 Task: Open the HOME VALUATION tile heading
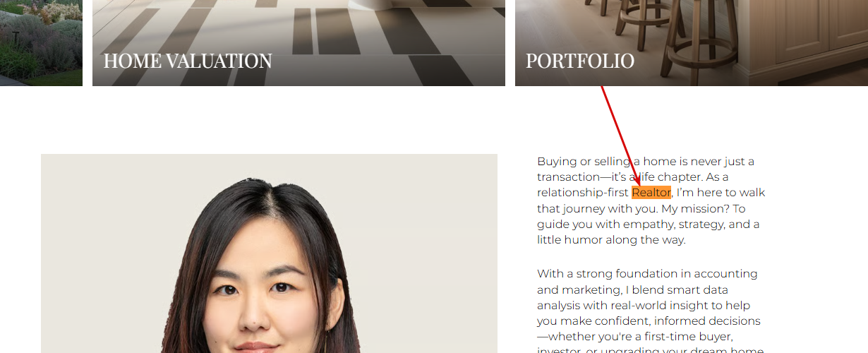[188, 61]
